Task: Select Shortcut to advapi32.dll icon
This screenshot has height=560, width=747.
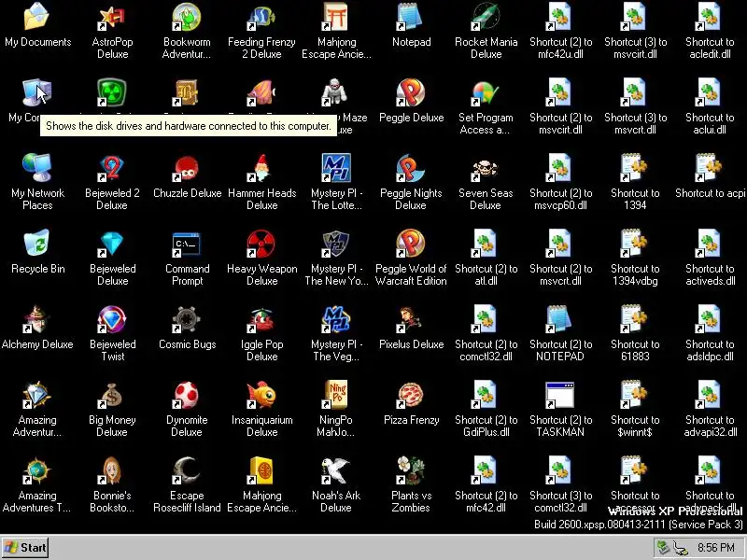Action: pos(710,395)
